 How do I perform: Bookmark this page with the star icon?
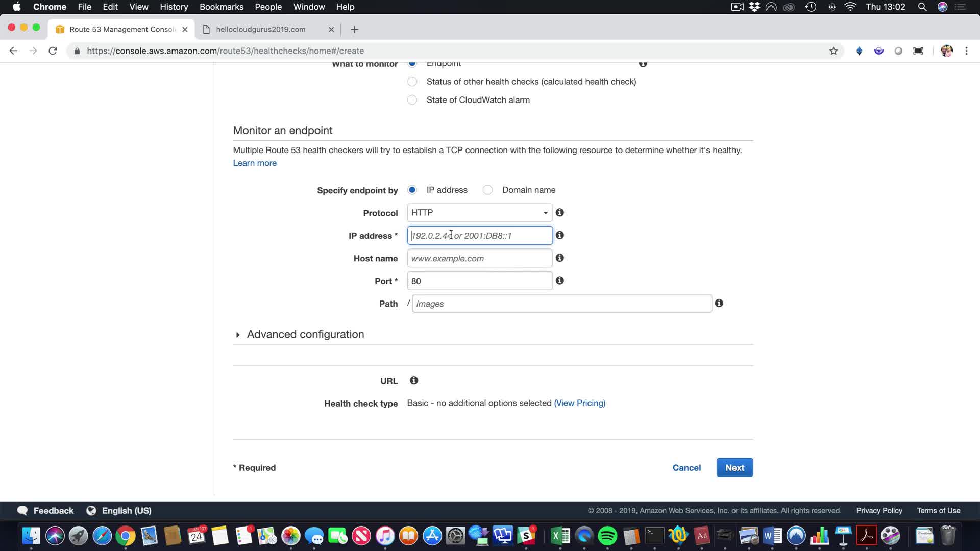(834, 51)
